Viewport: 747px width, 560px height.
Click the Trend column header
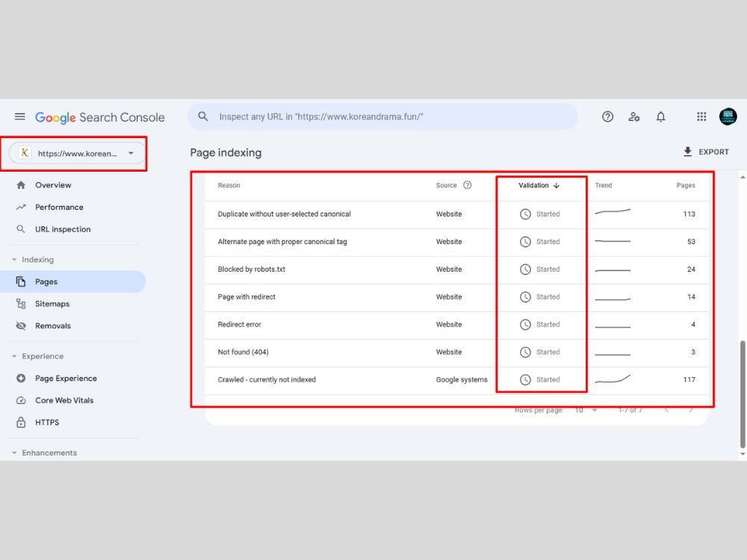(603, 185)
